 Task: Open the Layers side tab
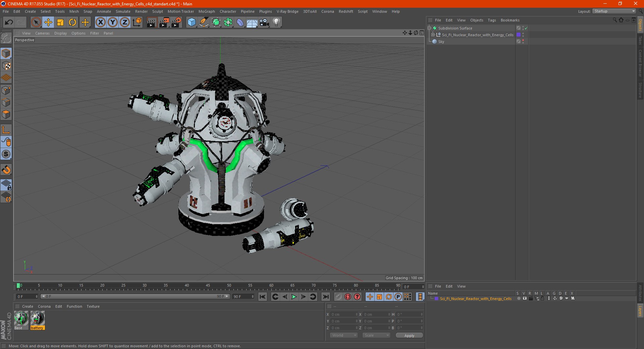pos(640,311)
